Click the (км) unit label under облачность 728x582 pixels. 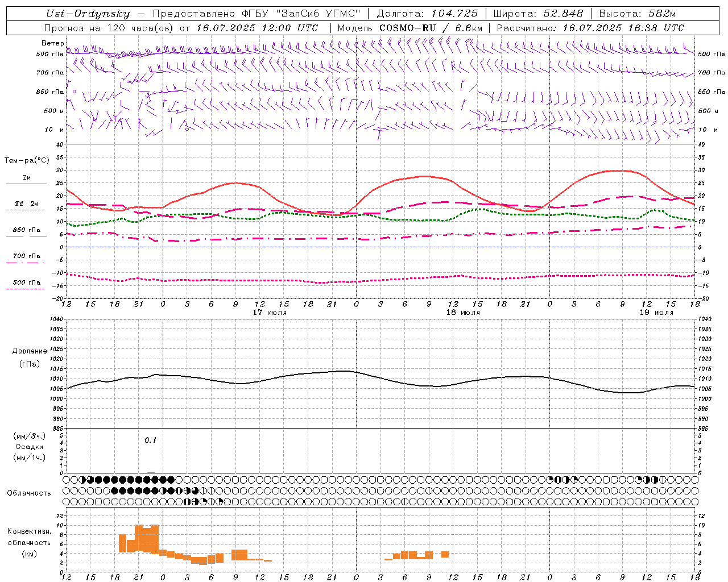point(30,553)
